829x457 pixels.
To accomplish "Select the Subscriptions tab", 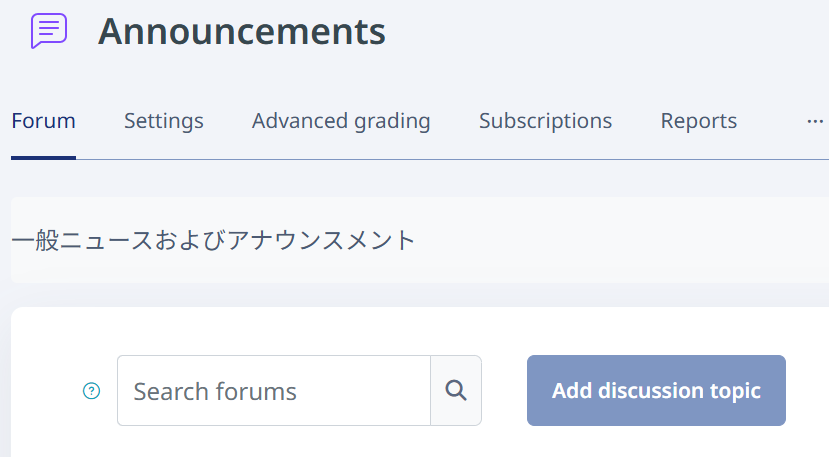I will [x=546, y=121].
